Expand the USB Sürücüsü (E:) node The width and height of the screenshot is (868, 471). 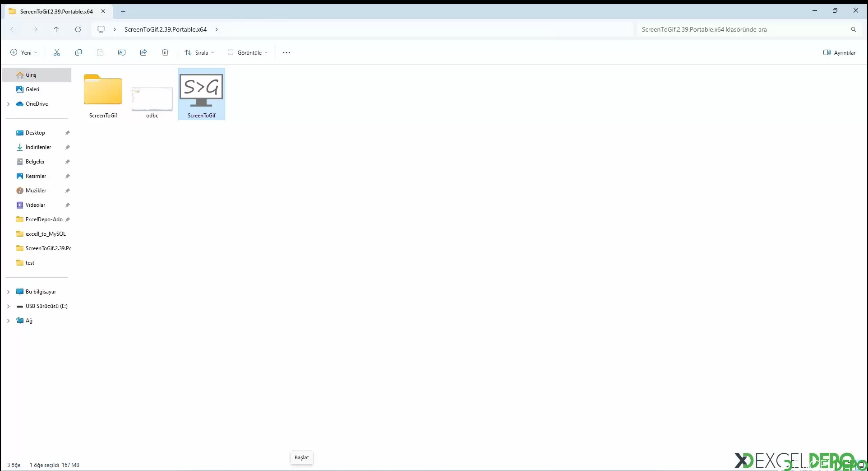tap(8, 306)
